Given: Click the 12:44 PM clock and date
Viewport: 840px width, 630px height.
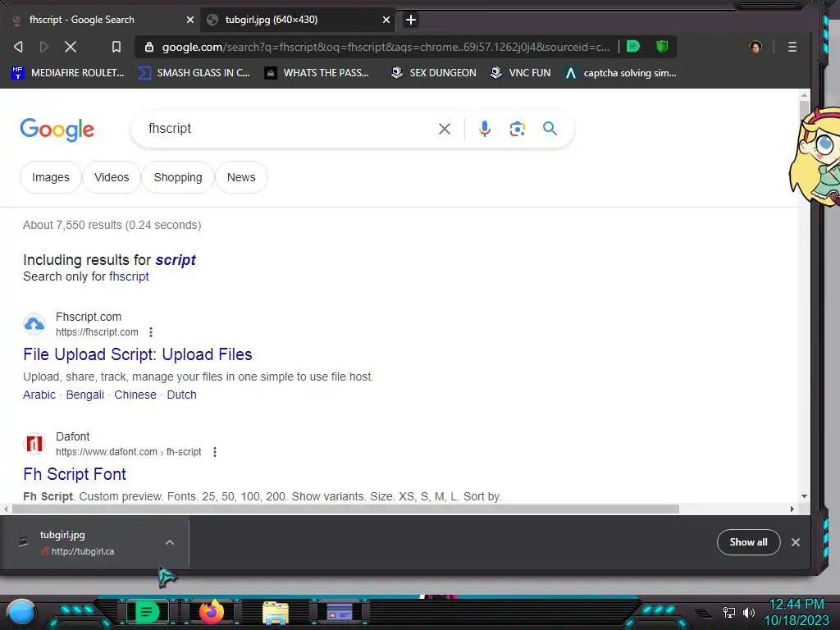Looking at the screenshot, I should 797,612.
